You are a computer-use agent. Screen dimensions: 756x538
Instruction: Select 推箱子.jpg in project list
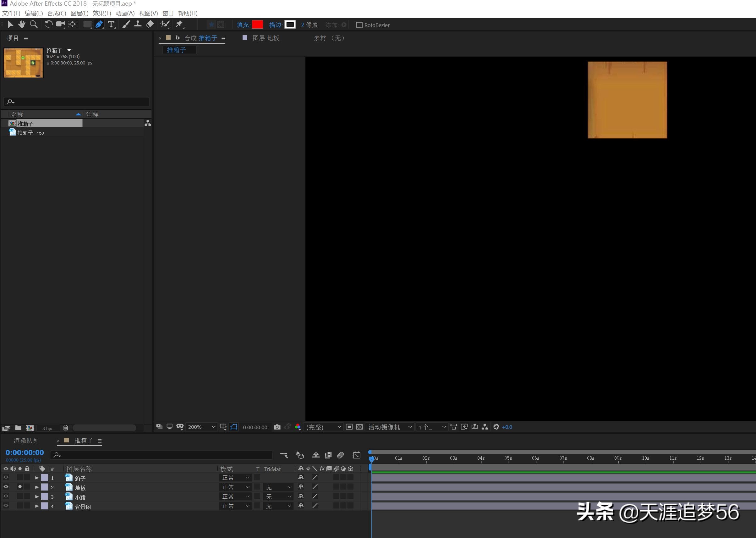30,133
